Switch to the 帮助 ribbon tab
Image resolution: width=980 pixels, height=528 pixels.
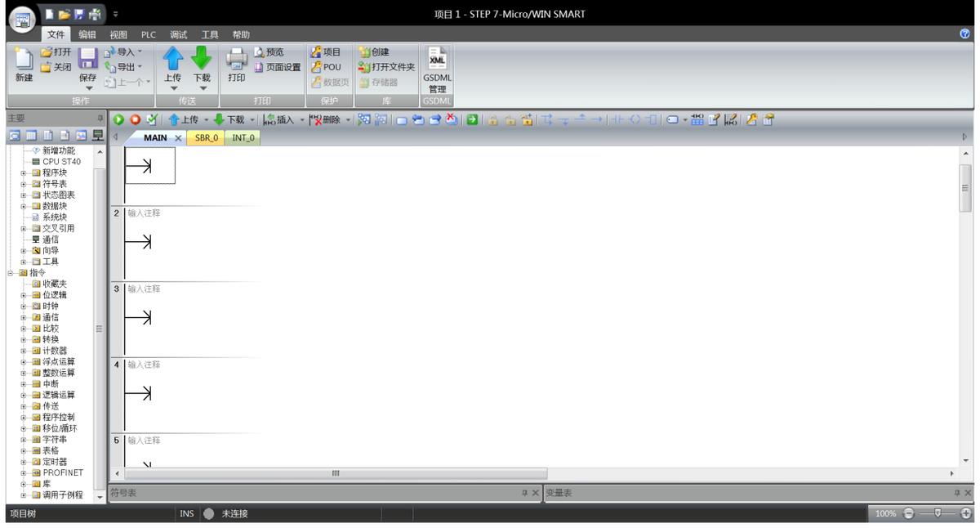point(241,34)
